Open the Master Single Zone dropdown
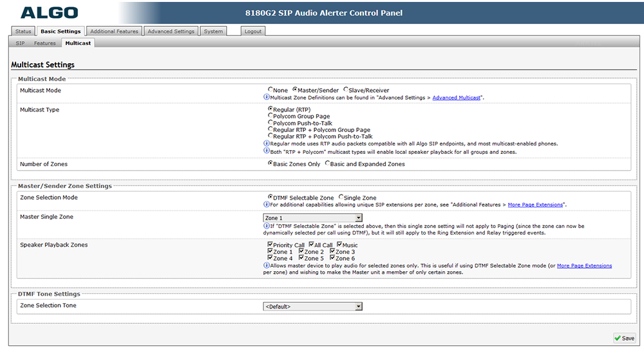 (x=313, y=218)
